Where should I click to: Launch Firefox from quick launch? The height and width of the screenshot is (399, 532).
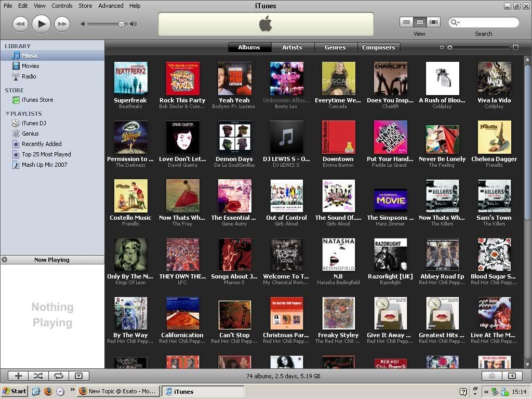pyautogui.click(x=48, y=391)
